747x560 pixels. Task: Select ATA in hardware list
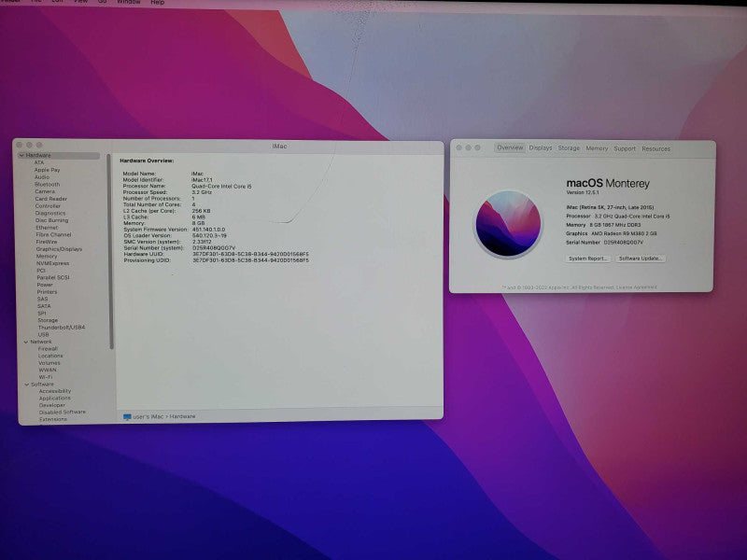[39, 162]
